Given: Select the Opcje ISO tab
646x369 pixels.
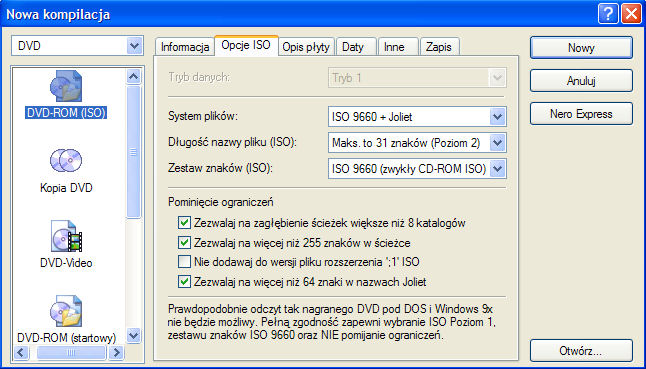Looking at the screenshot, I should coord(246,45).
